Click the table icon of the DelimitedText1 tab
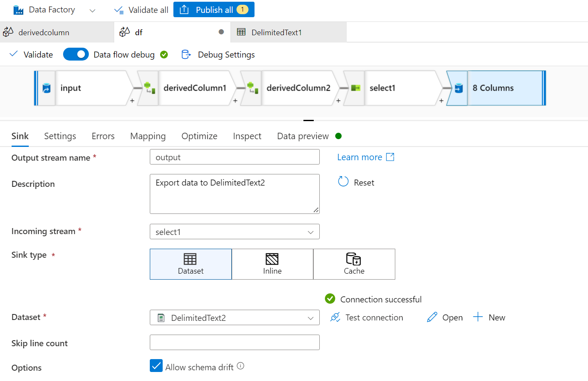 pyautogui.click(x=241, y=32)
